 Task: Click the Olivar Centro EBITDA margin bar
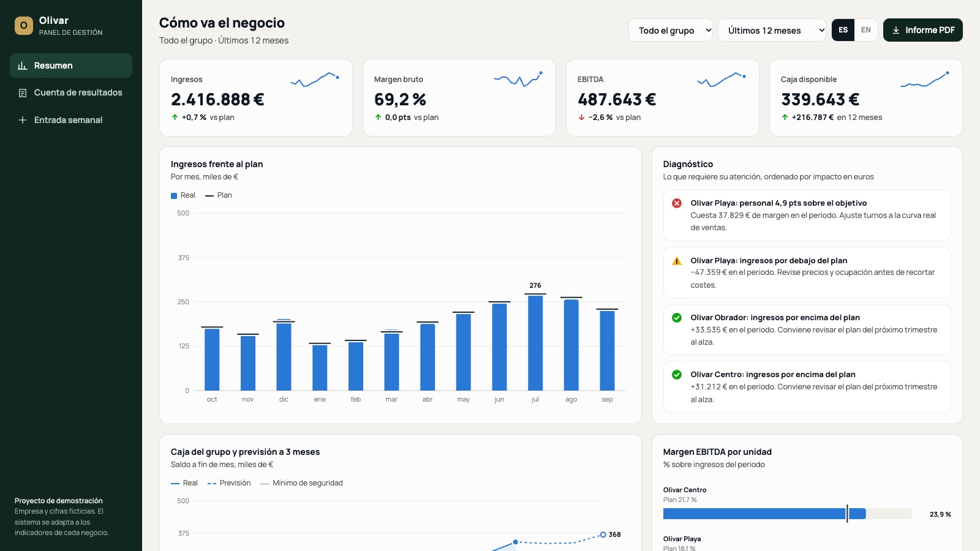pos(764,514)
